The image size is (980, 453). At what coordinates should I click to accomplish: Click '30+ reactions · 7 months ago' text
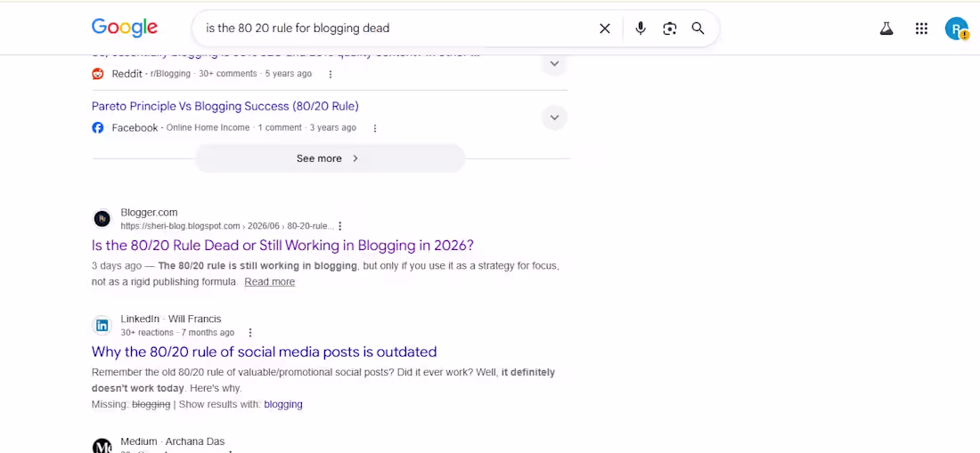[x=177, y=333]
